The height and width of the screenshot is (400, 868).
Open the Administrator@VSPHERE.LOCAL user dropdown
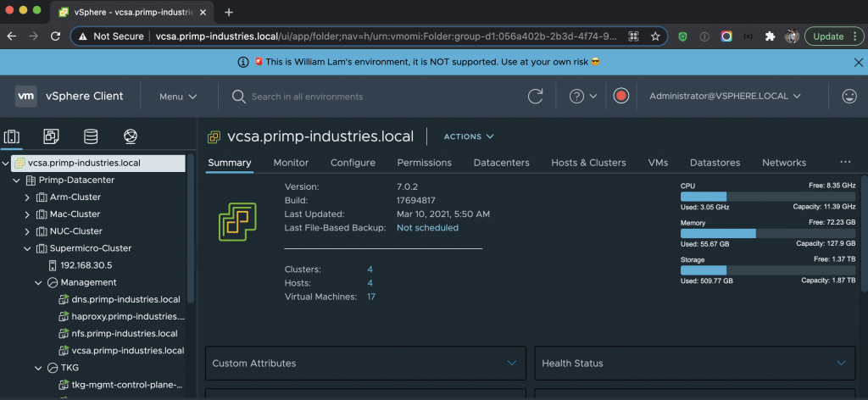(725, 97)
